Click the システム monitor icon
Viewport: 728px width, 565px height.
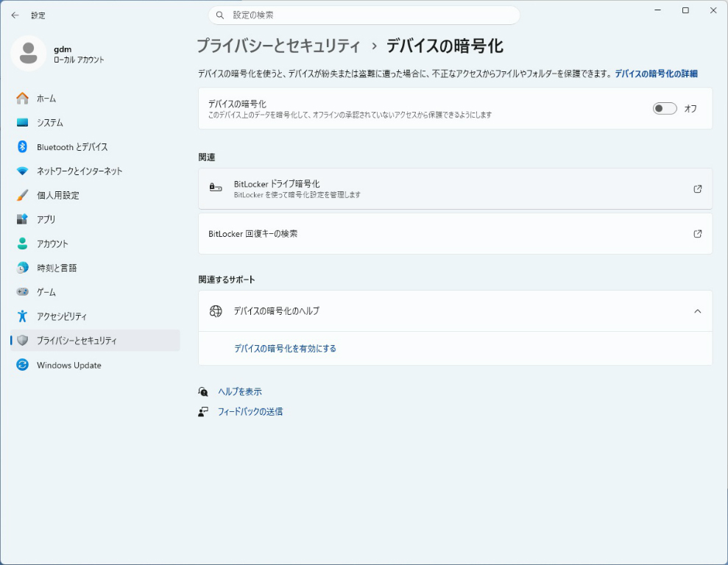[22, 122]
